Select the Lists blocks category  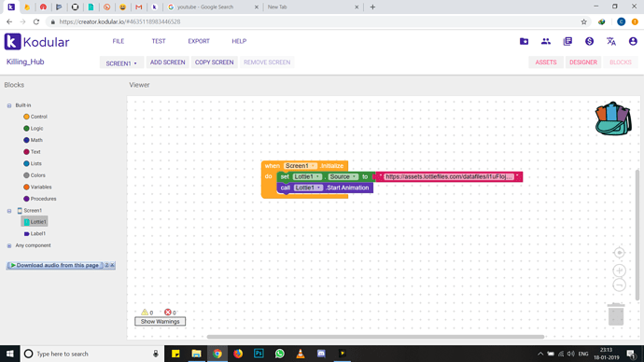[33, 163]
